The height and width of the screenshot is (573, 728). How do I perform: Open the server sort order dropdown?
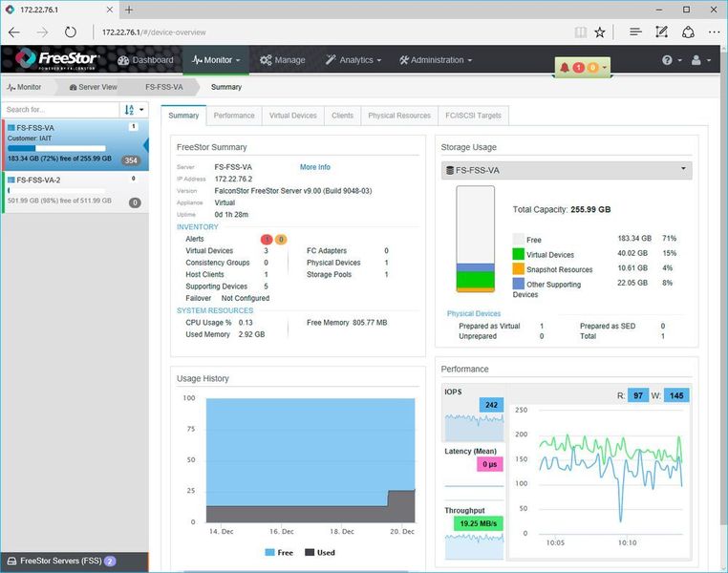(x=133, y=110)
